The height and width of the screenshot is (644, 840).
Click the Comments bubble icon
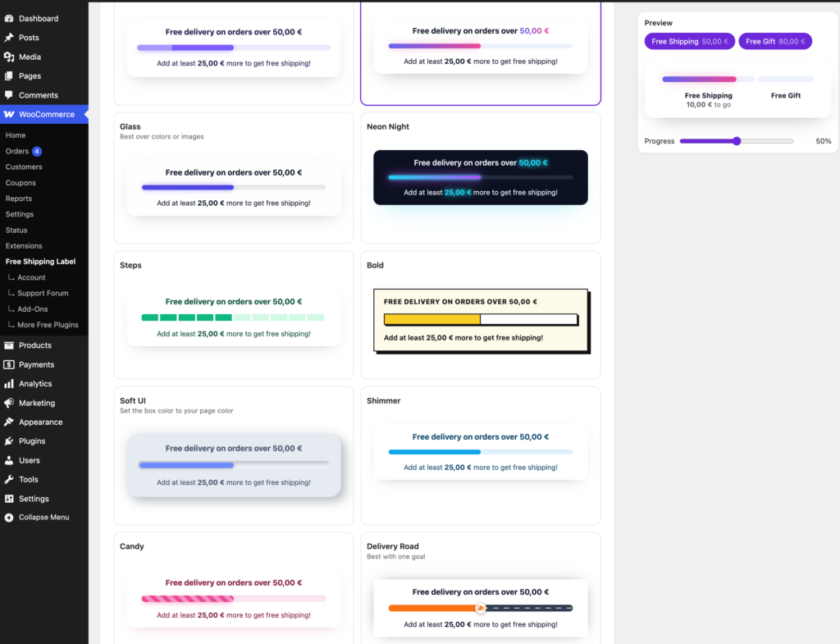point(9,95)
